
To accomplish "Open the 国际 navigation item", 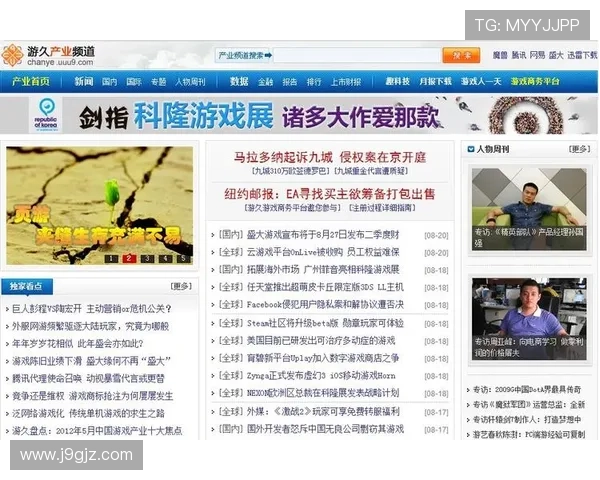I will (134, 82).
